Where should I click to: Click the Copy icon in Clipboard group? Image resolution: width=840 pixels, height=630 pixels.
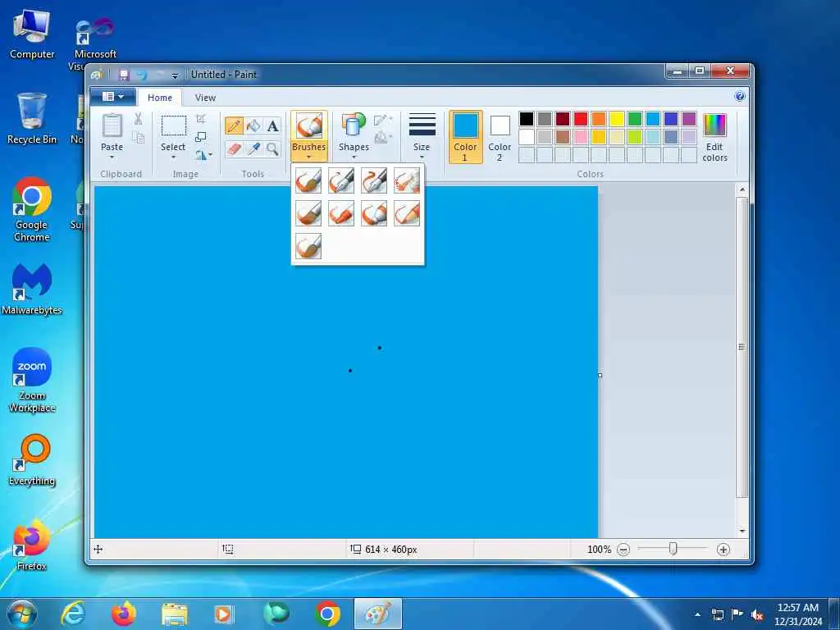point(138,138)
